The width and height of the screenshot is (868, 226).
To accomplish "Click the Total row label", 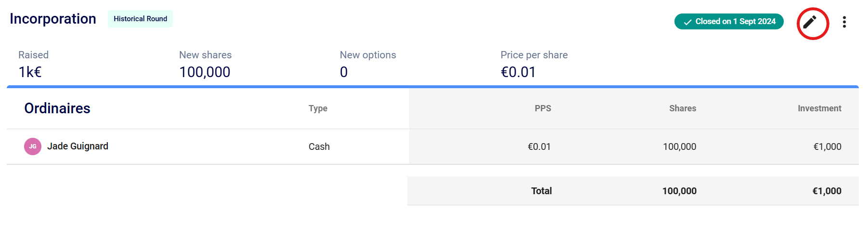I will click(x=541, y=191).
